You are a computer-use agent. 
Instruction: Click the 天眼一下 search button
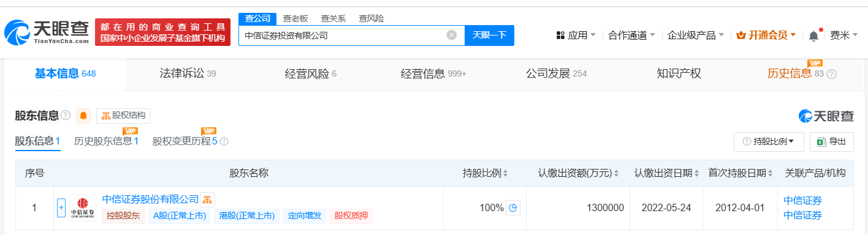(x=489, y=35)
